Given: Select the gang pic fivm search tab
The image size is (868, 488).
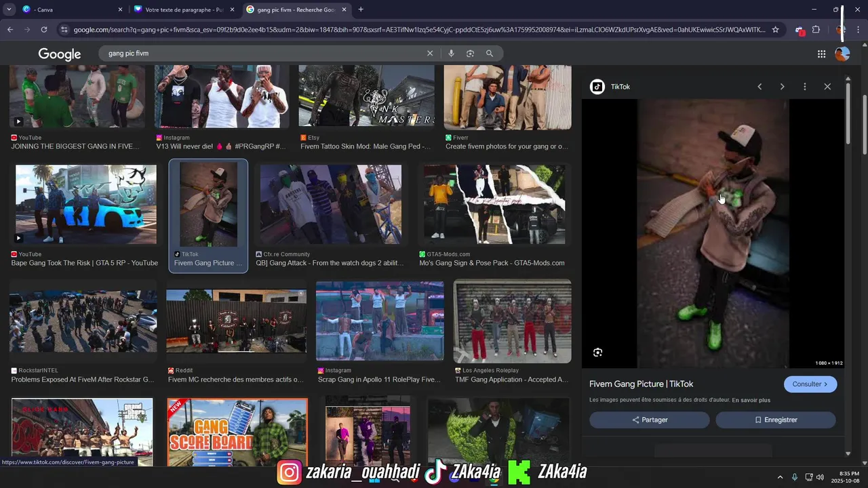Looking at the screenshot, I should point(296,9).
